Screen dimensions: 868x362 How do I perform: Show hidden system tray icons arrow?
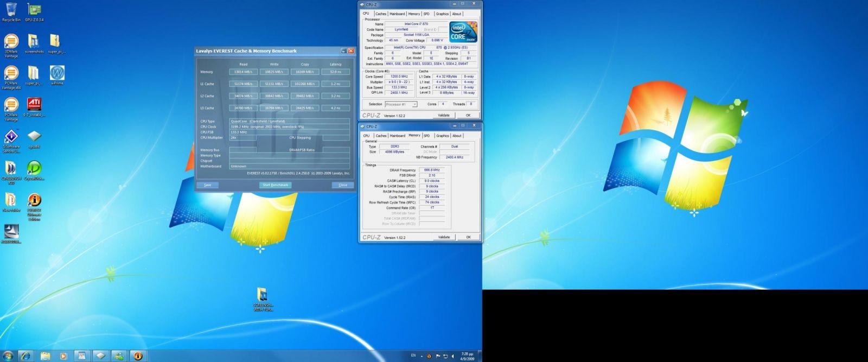point(422,356)
